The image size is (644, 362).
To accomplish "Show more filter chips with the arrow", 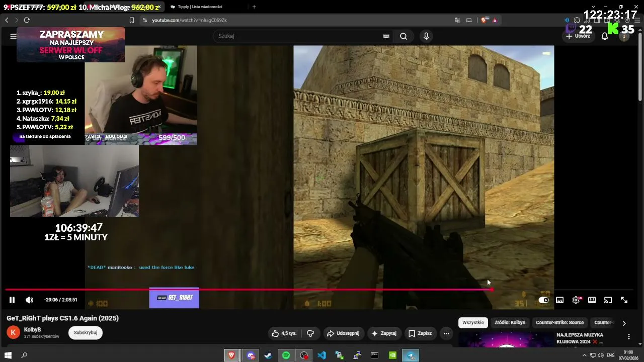I will click(624, 323).
